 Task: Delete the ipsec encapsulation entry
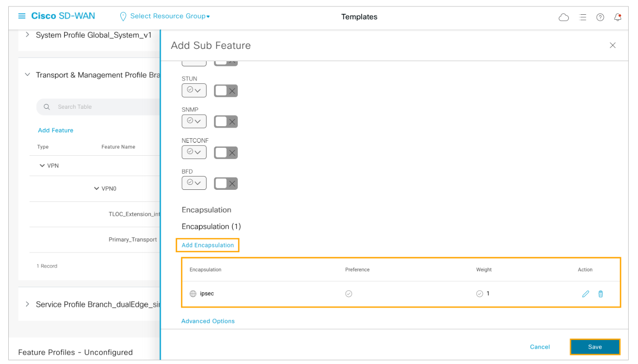coord(601,294)
